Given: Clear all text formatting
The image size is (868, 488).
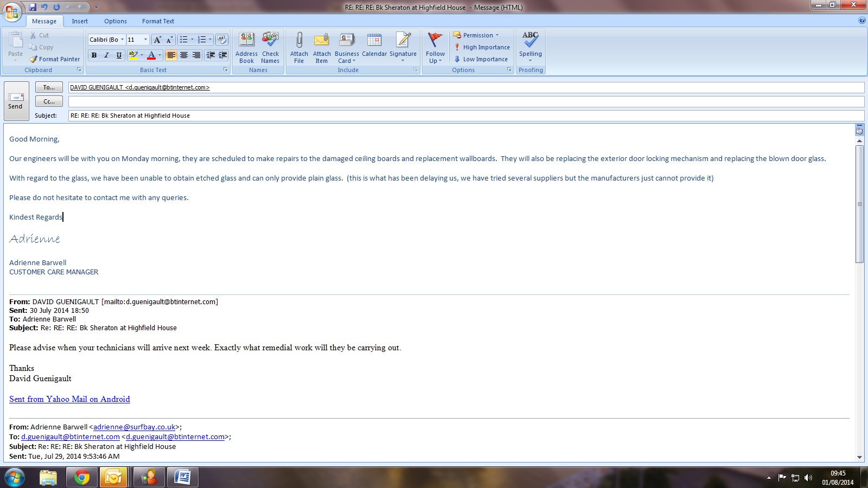Looking at the screenshot, I should 221,40.
